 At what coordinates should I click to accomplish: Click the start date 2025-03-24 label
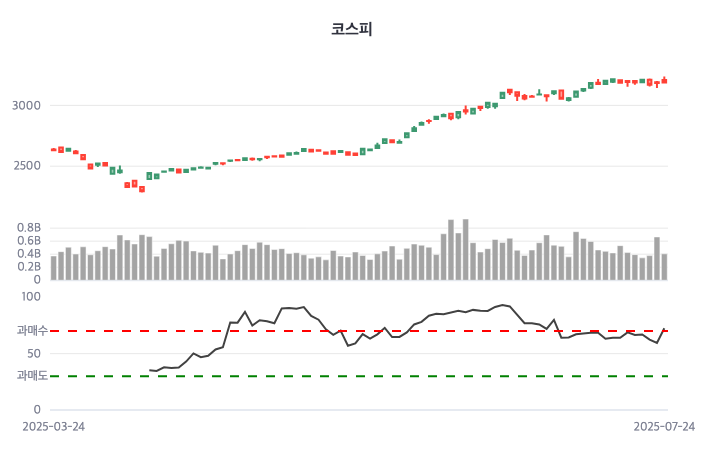(53, 426)
